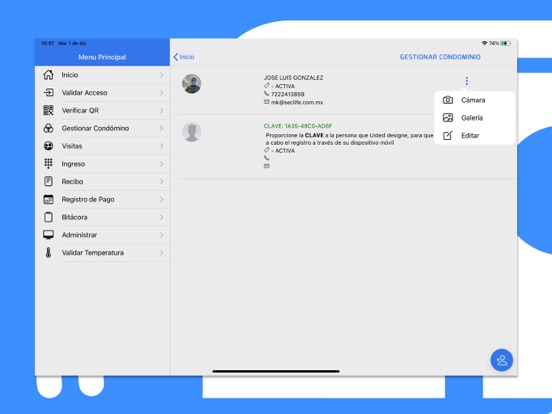Image resolution: width=552 pixels, height=414 pixels.
Task: Click the blank placeholder avatar
Action: (x=192, y=132)
